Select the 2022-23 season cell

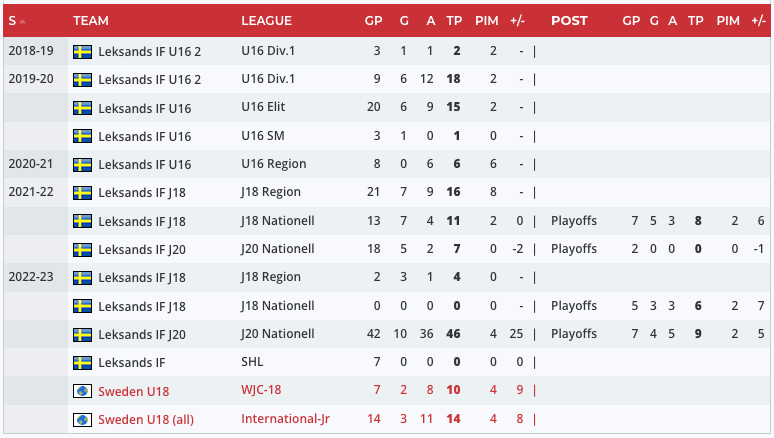[30, 277]
